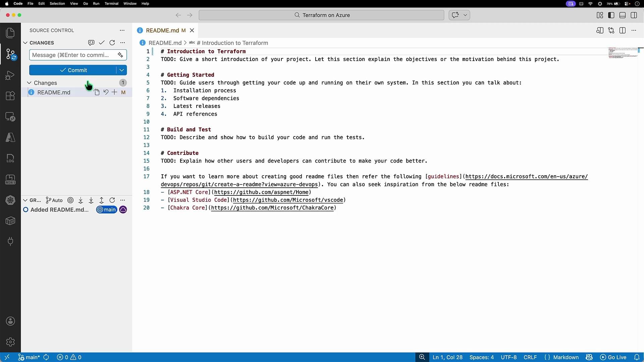The height and width of the screenshot is (362, 644).
Task: Click the remote window indicator in status bar
Action: coord(7,357)
